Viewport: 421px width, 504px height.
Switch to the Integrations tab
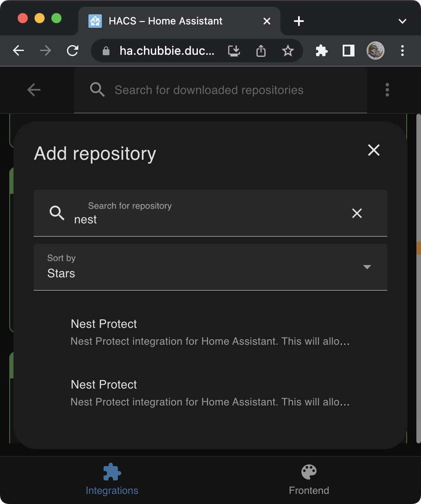[112, 480]
